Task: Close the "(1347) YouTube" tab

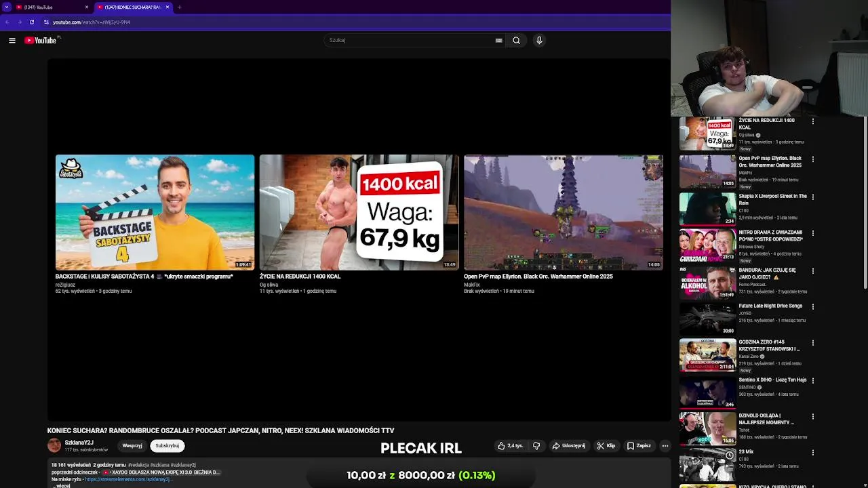Action: point(87,7)
